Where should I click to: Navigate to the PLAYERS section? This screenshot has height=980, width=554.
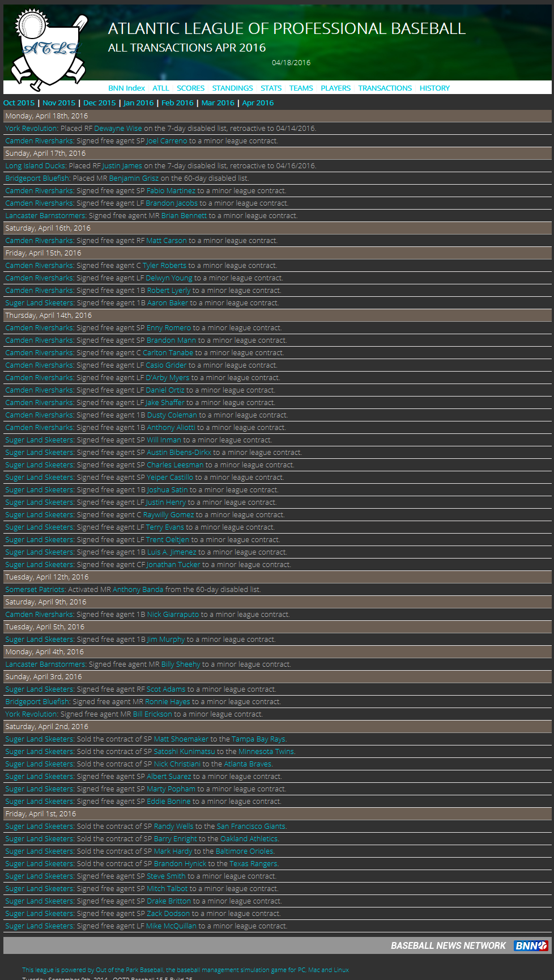click(x=335, y=88)
